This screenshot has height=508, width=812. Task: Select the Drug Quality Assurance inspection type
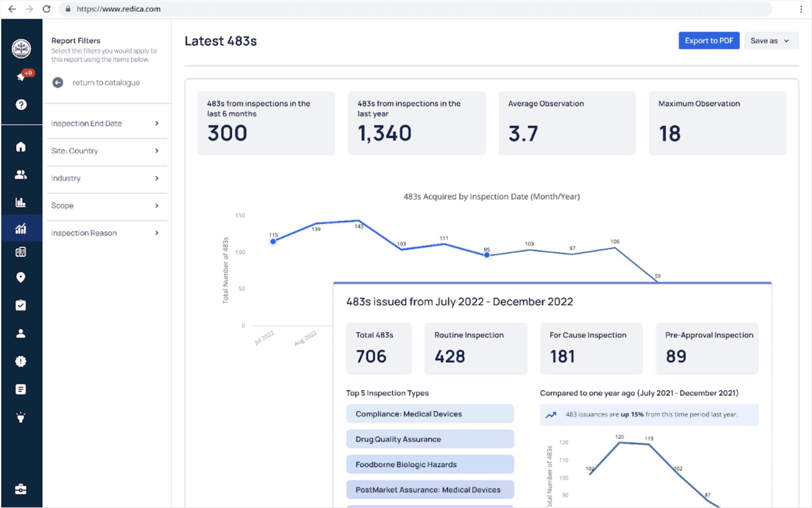(430, 439)
